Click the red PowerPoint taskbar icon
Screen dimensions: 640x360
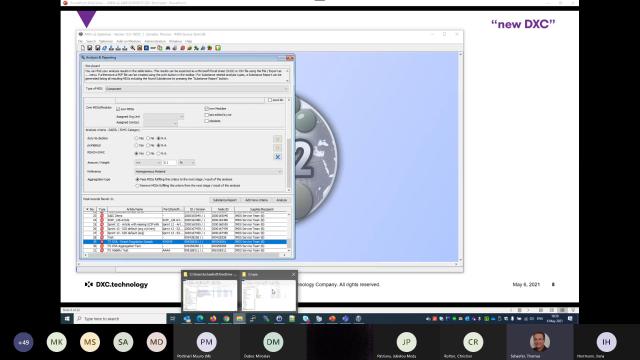tap(332, 318)
